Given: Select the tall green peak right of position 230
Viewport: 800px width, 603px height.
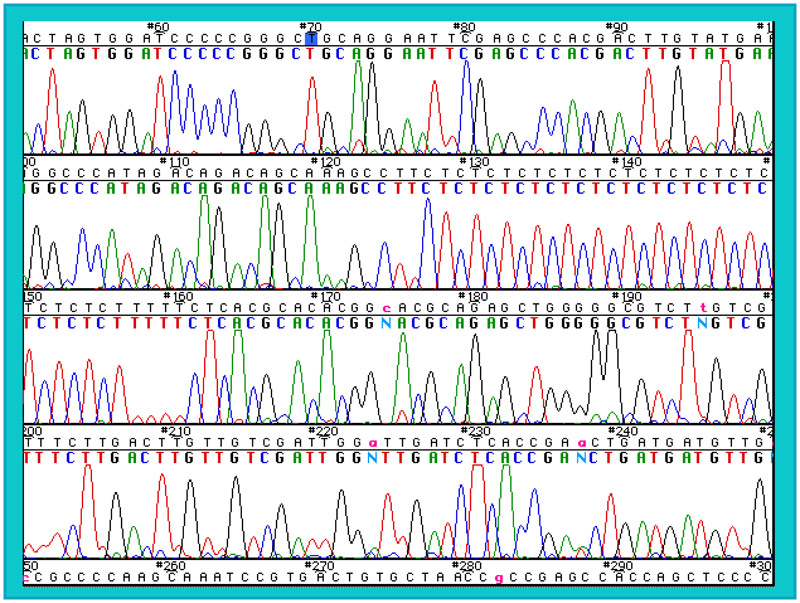Looking at the screenshot, I should pyautogui.click(x=505, y=500).
